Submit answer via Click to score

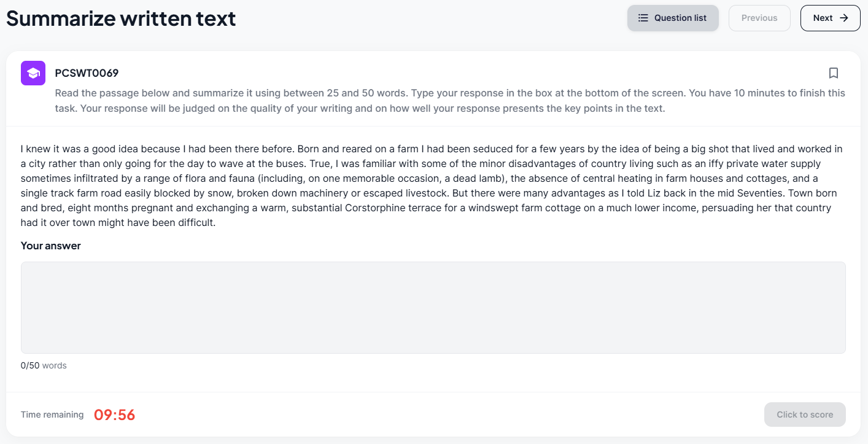pos(805,415)
